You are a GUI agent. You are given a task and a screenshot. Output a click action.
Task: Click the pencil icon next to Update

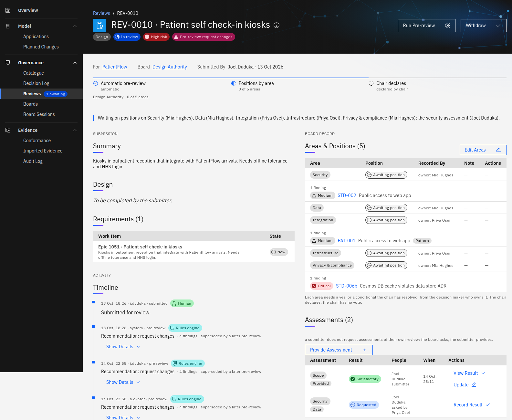pos(474,385)
